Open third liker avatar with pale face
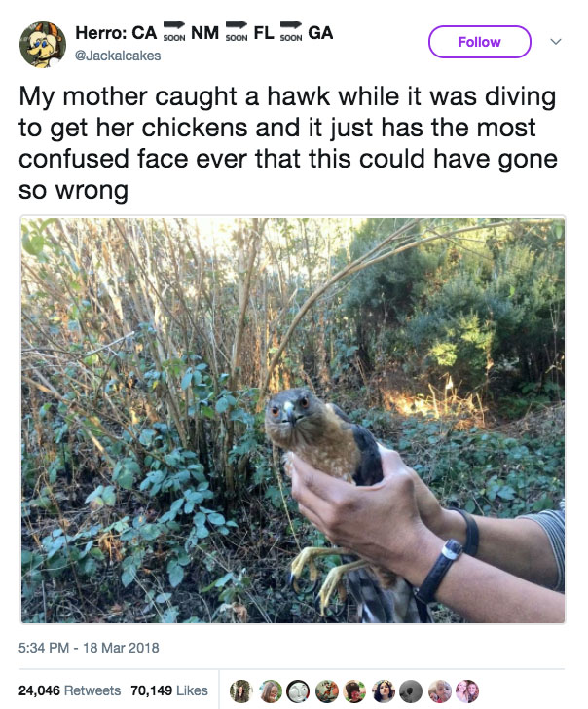 click(x=298, y=690)
